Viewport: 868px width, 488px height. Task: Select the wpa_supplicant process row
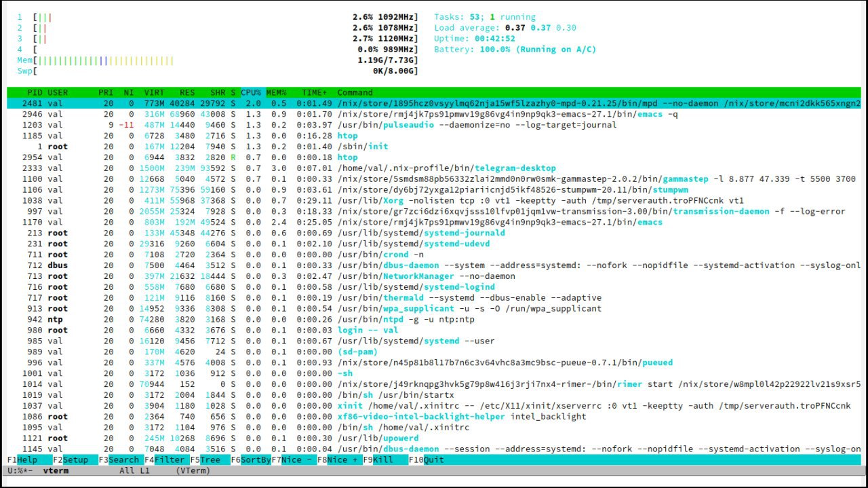pyautogui.click(x=434, y=309)
